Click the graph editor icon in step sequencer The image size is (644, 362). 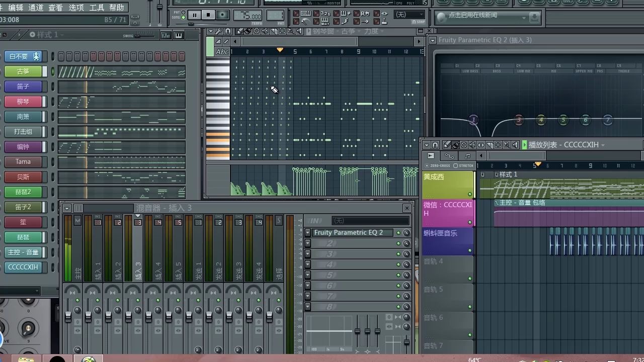point(166,35)
